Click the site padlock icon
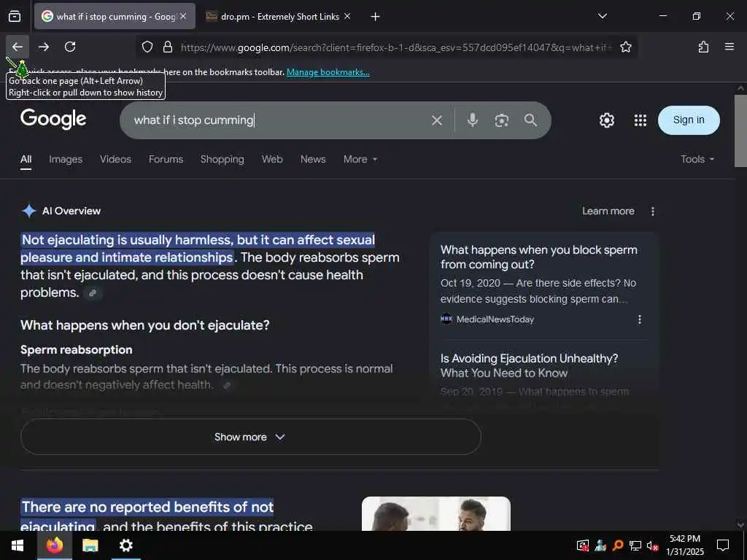The width and height of the screenshot is (747, 560). 168,47
